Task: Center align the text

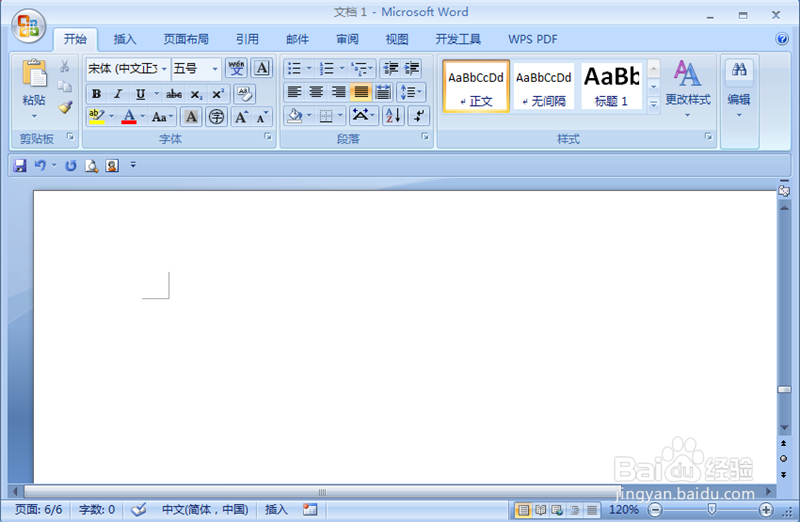Action: click(316, 92)
